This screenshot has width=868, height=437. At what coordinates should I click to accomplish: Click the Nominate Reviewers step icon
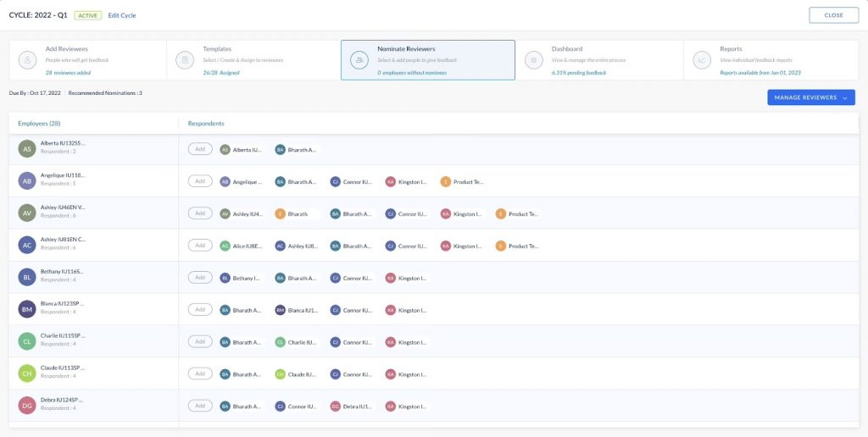coord(359,60)
